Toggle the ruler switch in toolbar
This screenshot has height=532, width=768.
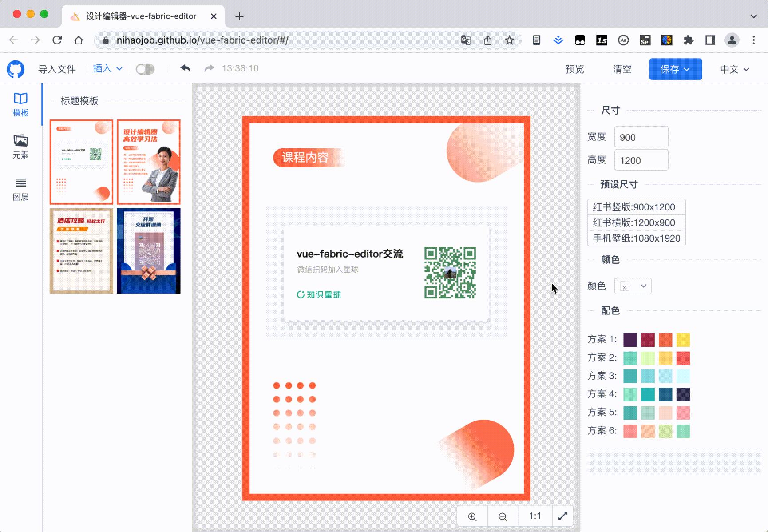click(x=145, y=69)
